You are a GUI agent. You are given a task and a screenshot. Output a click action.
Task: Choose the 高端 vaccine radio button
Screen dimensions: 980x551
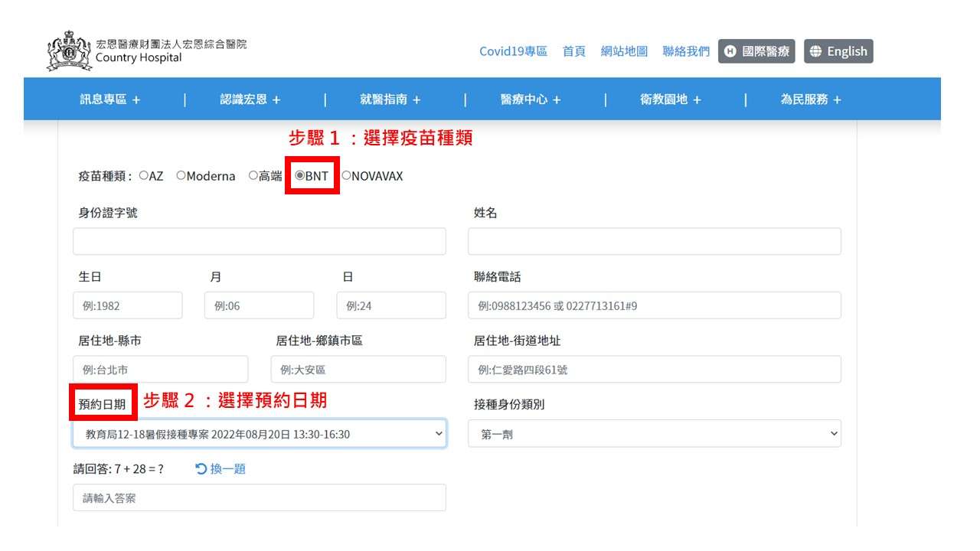pyautogui.click(x=253, y=176)
